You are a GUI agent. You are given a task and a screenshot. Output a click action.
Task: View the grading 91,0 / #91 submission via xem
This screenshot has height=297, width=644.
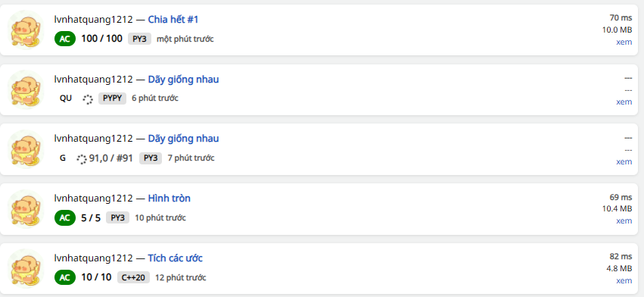624,161
